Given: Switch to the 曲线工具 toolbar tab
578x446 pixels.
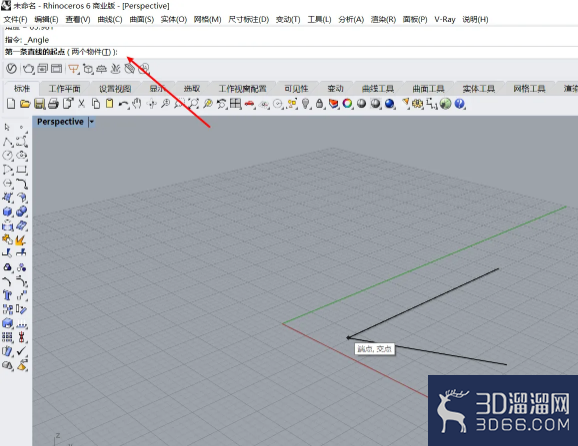Looking at the screenshot, I should pyautogui.click(x=378, y=89).
